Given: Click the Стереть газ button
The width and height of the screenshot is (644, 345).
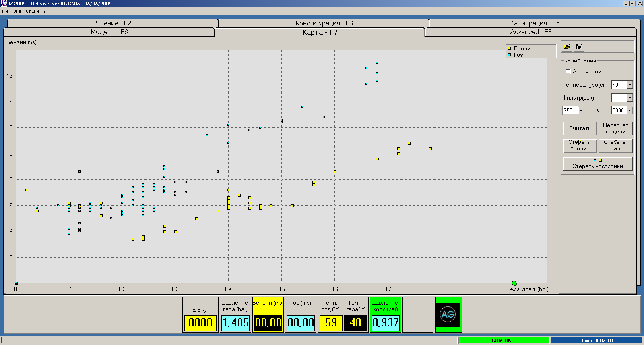Looking at the screenshot, I should [615, 145].
